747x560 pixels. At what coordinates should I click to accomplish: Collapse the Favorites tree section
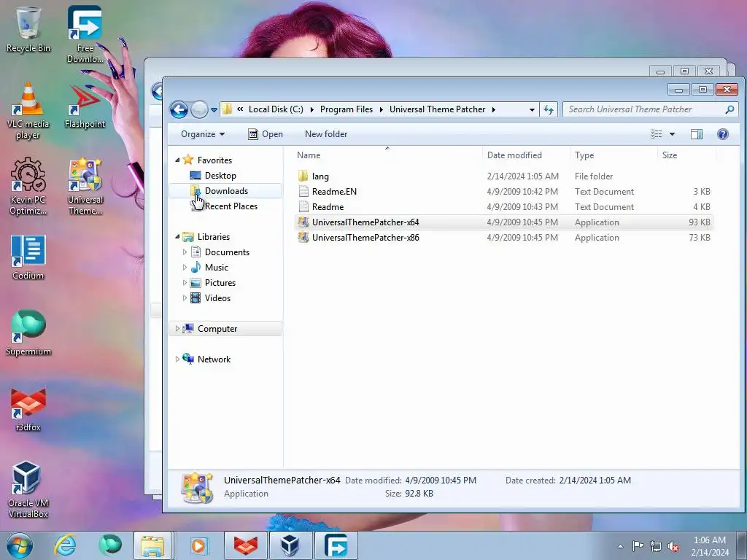(177, 160)
